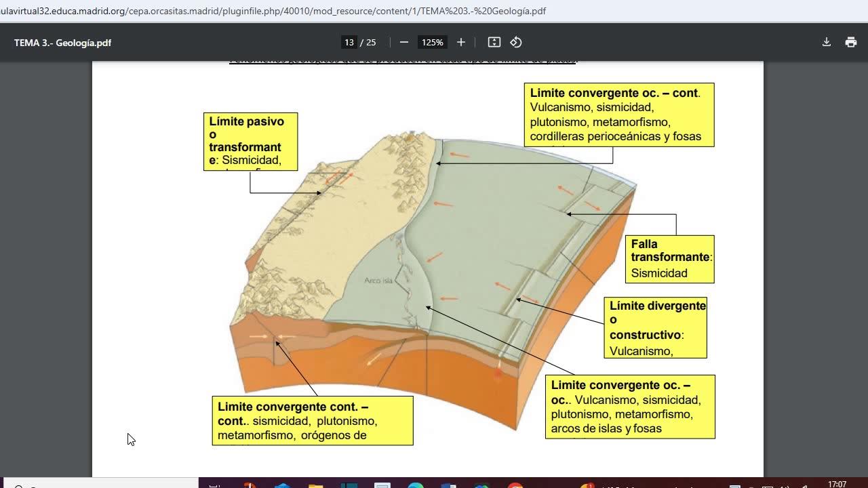
Task: Select the 'Límite convergente oc. – cont.' box
Action: coord(618,115)
